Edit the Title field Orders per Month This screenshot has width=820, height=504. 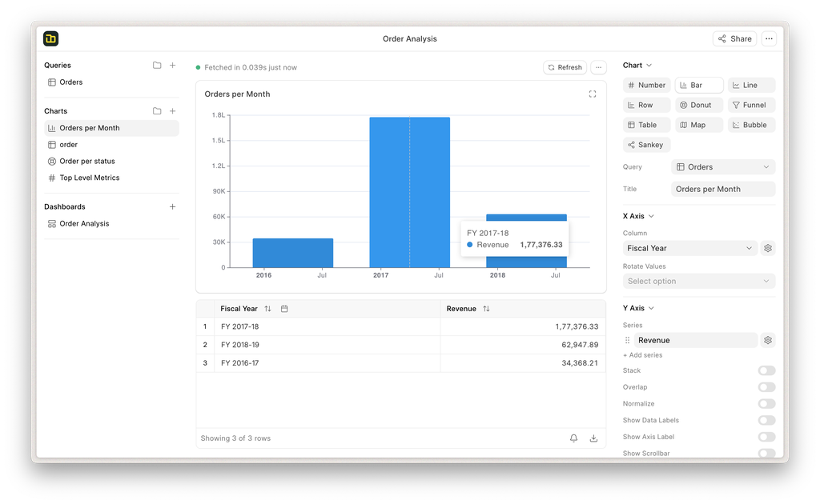[722, 190]
